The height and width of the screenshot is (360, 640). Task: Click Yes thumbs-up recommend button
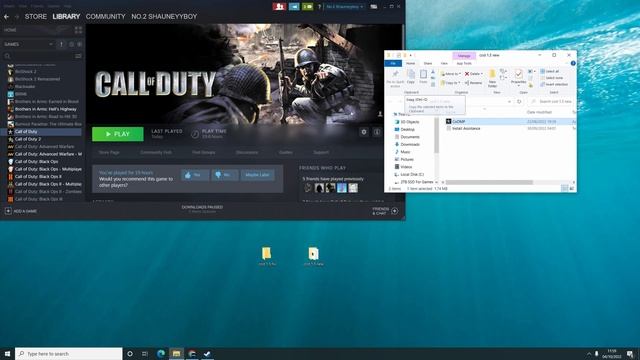[195, 175]
